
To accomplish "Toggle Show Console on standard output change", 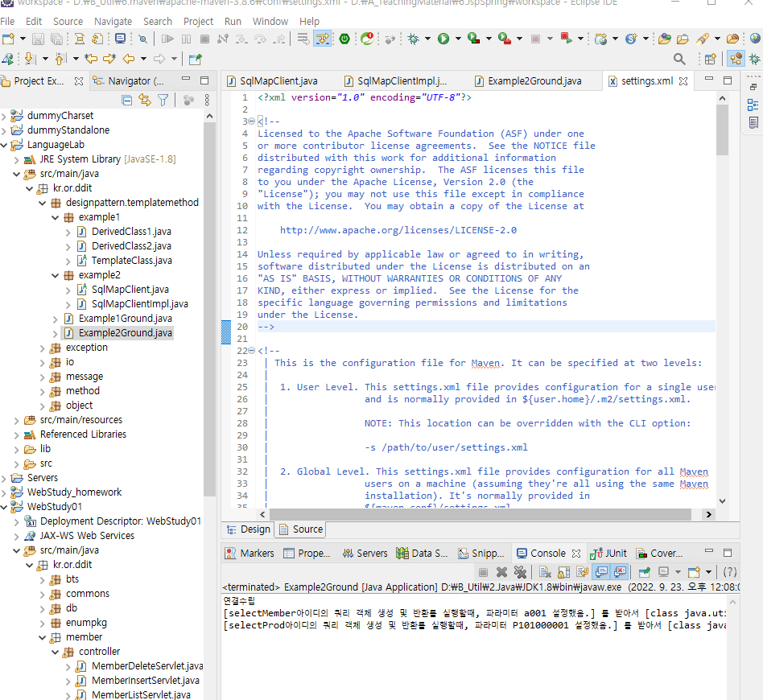I will [601, 572].
